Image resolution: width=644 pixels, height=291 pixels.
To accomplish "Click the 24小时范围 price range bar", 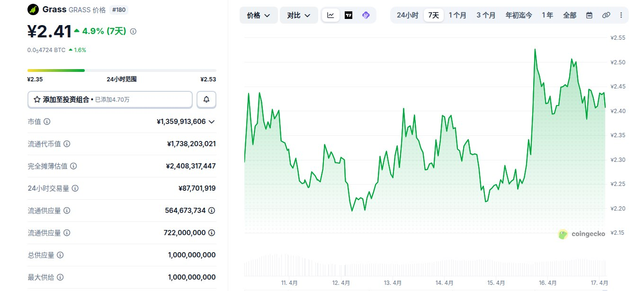I will pos(122,71).
